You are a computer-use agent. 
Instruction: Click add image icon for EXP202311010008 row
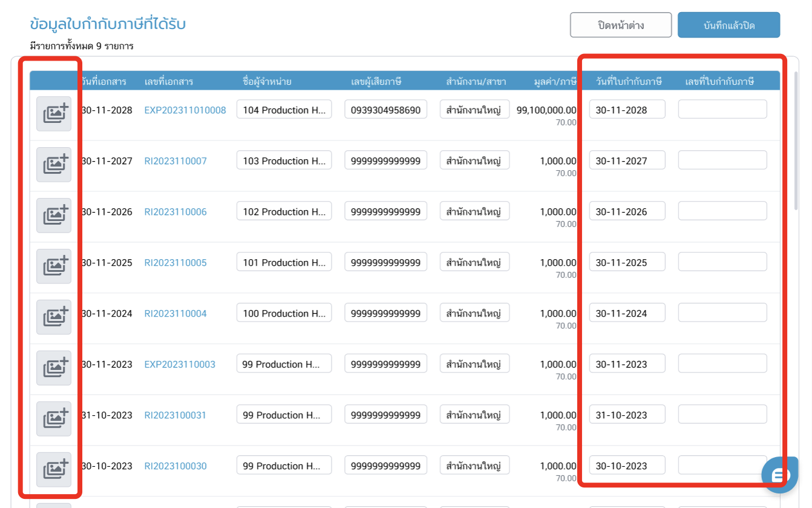pyautogui.click(x=54, y=113)
